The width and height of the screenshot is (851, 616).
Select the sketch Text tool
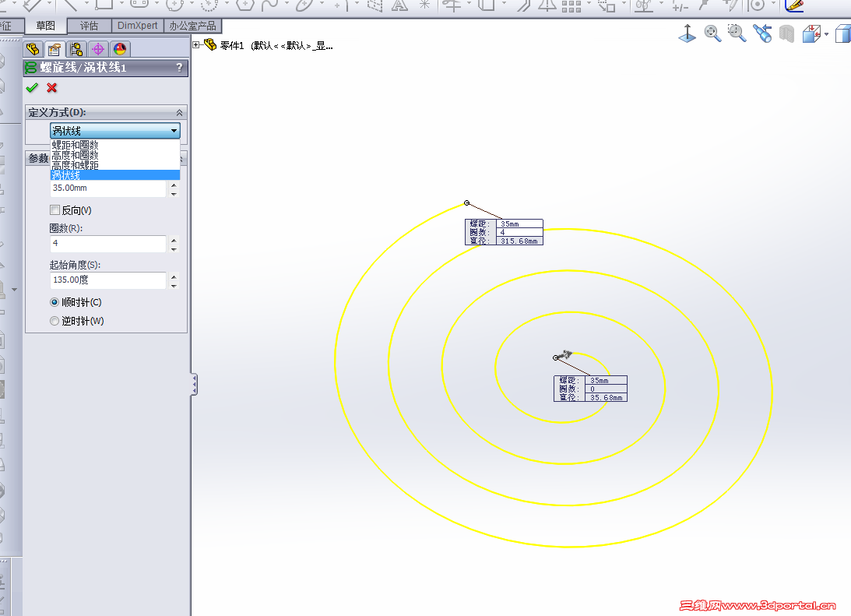tap(399, 5)
